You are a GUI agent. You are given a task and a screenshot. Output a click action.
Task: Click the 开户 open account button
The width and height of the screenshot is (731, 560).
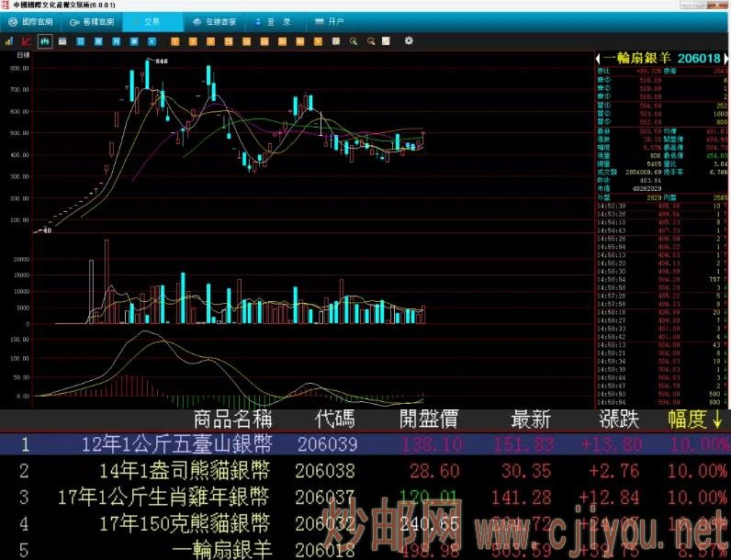pyautogui.click(x=330, y=22)
